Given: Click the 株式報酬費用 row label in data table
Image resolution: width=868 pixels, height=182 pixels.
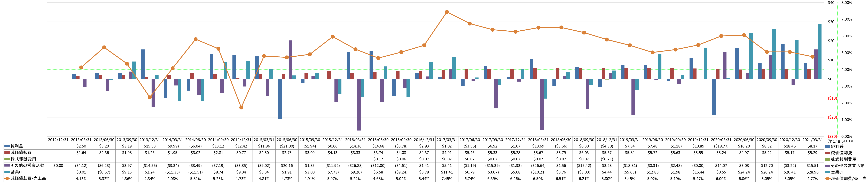Looking at the screenshot, I should tap(23, 159).
